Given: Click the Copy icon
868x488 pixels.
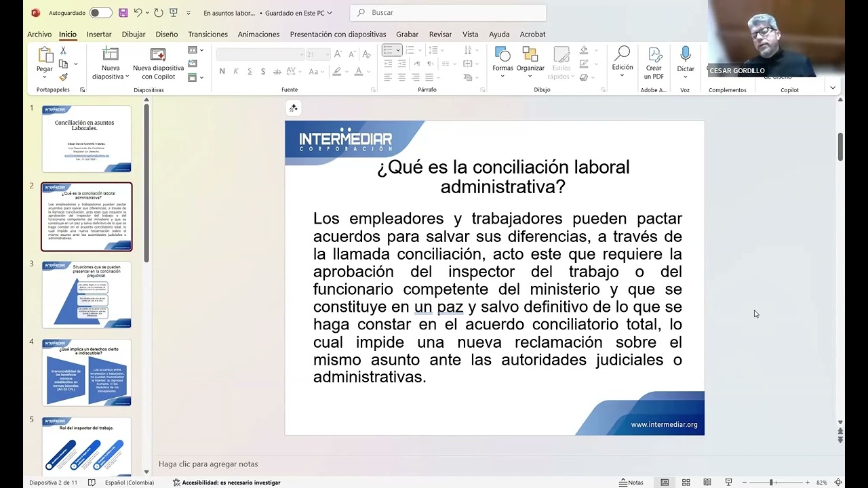Looking at the screenshot, I should [x=63, y=64].
